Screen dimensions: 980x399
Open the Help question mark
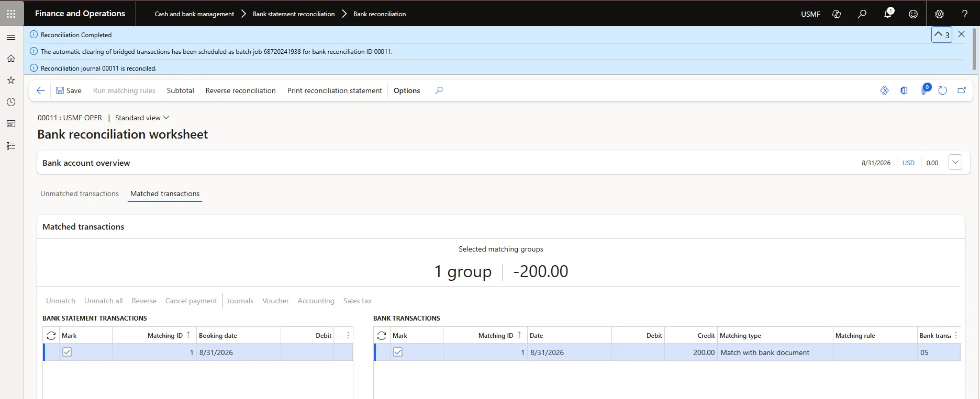pos(965,14)
